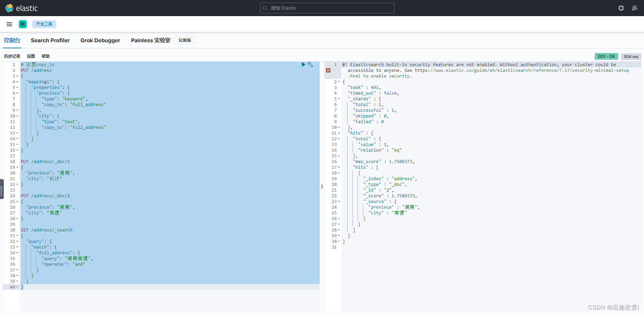Collapse the full_address fold at line 34
Image resolution: width=644 pixels, height=314 pixels.
coord(17,253)
